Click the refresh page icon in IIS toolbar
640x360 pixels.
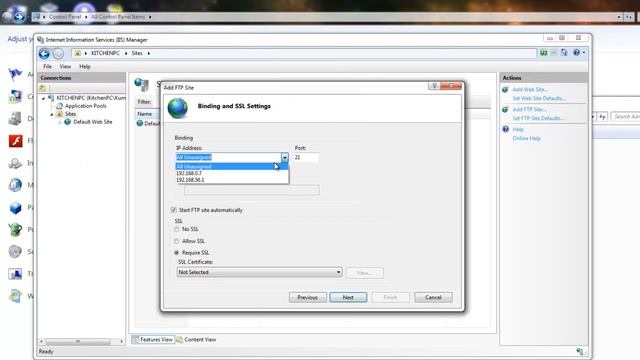pos(564,53)
